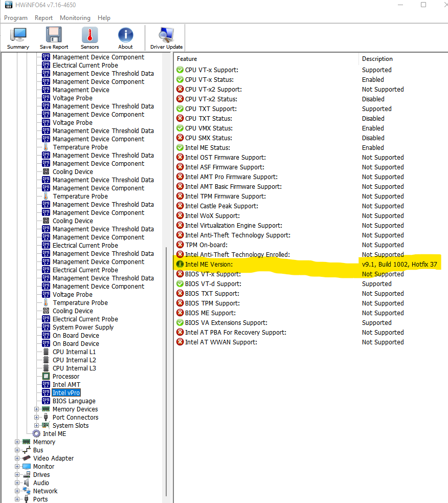Viewport: 448px width, 503px height.
Task: Expand the System Slots node
Action: (36, 425)
